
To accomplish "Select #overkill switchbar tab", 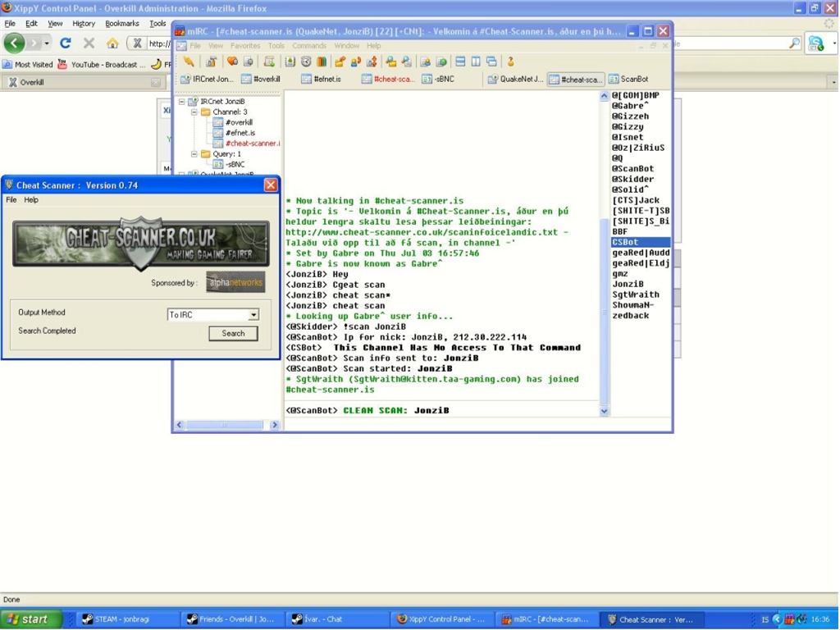I will point(261,79).
